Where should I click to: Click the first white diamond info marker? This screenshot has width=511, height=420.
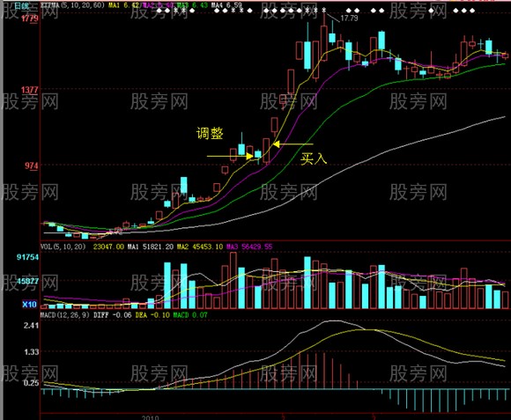click(159, 11)
